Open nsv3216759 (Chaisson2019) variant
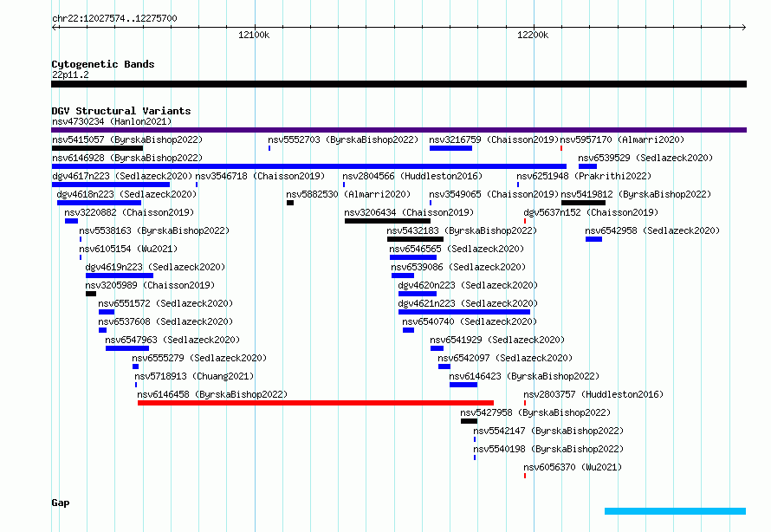This screenshot has width=771, height=532. (x=494, y=139)
